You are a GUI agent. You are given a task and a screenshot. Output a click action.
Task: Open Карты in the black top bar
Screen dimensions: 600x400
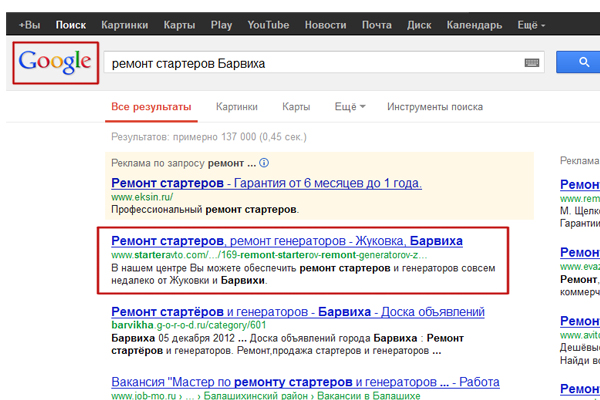(x=179, y=25)
